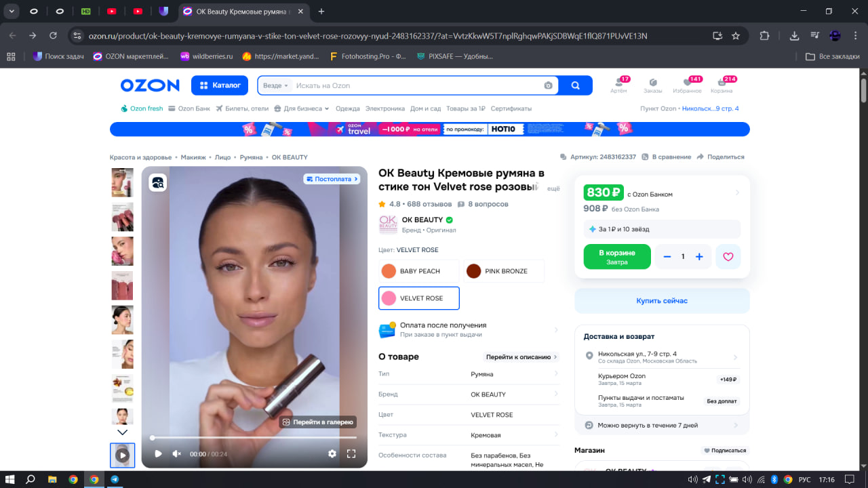The width and height of the screenshot is (868, 488).
Task: Unmute the product video
Action: (177, 453)
